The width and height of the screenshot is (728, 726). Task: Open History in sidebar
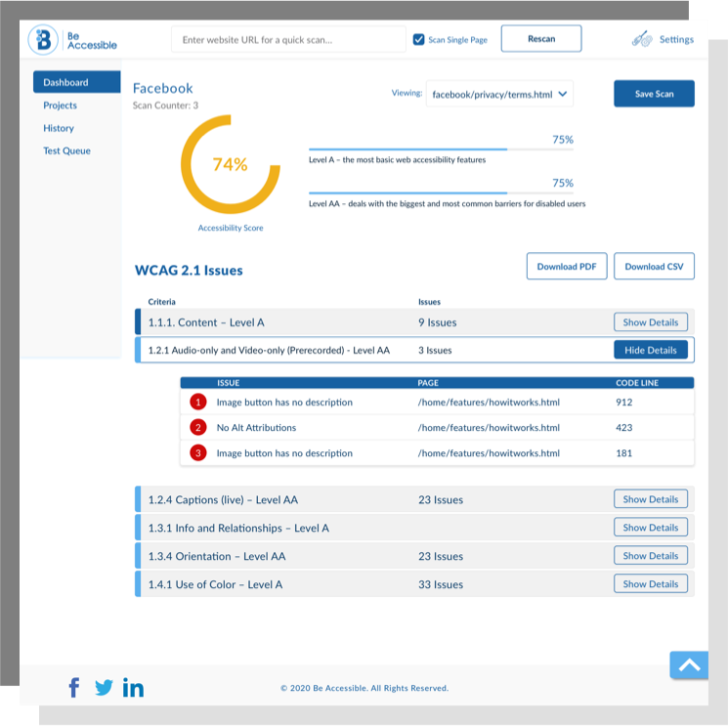pos(59,128)
